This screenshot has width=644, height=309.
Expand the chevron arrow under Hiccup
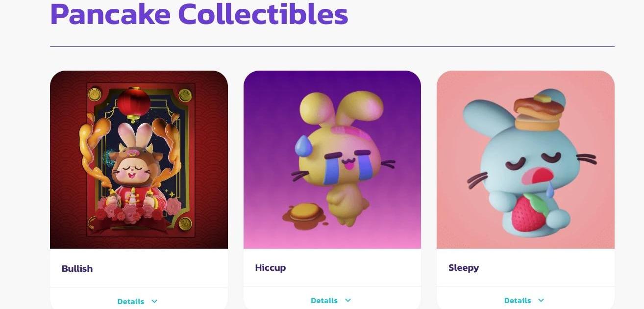pyautogui.click(x=348, y=300)
